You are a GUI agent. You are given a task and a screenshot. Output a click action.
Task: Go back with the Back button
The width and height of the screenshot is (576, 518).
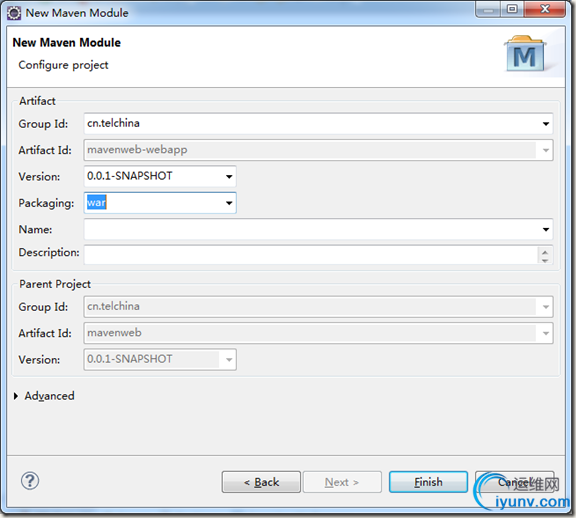tap(261, 482)
